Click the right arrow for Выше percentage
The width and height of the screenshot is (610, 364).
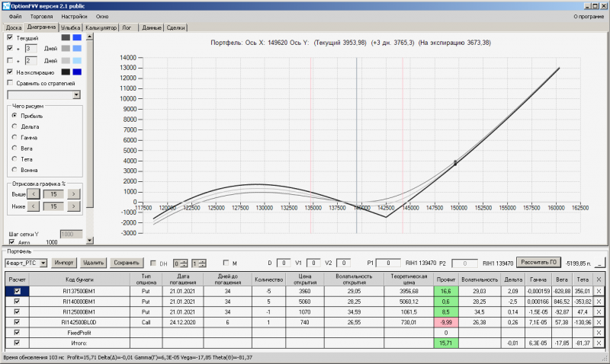click(73, 194)
